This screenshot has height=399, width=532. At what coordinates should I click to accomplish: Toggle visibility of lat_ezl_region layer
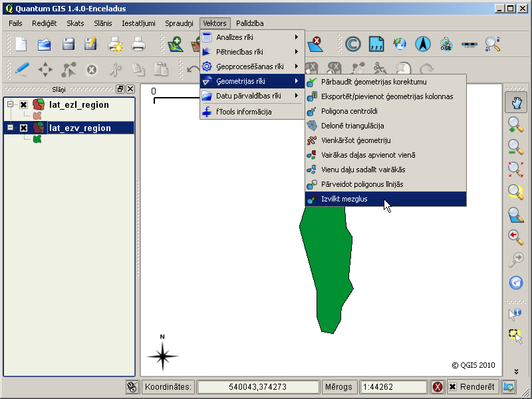pos(23,104)
